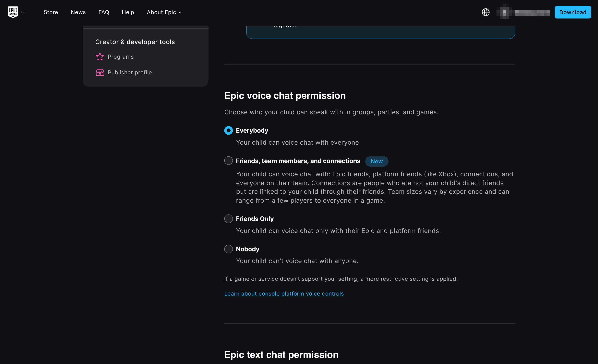This screenshot has height=364, width=598.
Task: Click Creator & developer tools heading
Action: tap(135, 42)
